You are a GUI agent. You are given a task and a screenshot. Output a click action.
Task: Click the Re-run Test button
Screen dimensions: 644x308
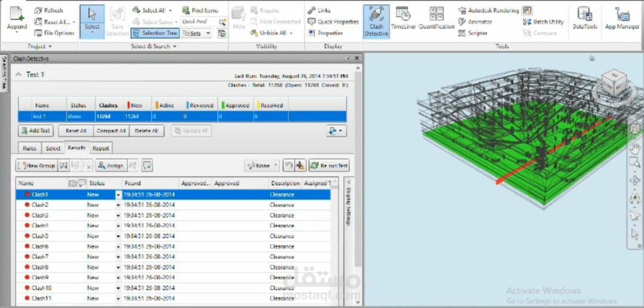point(329,165)
